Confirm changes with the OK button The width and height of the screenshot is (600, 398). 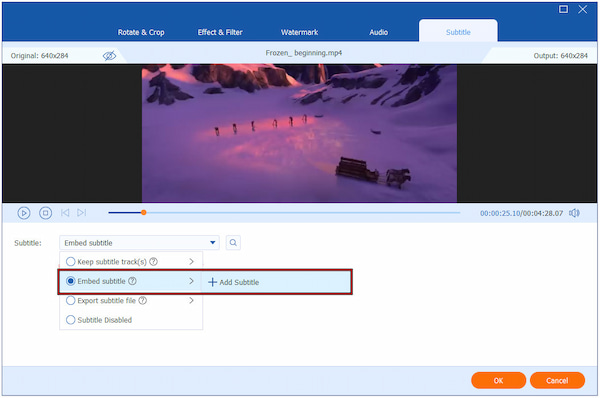point(498,380)
